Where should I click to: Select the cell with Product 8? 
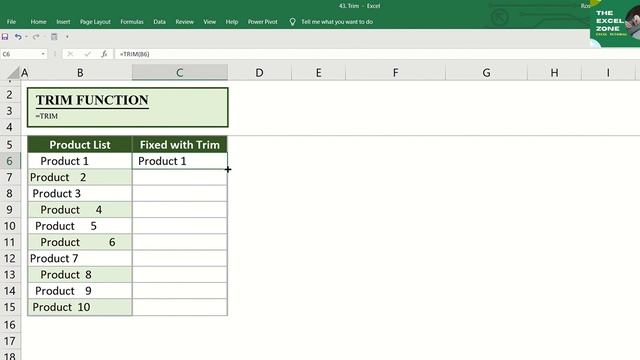(80, 275)
